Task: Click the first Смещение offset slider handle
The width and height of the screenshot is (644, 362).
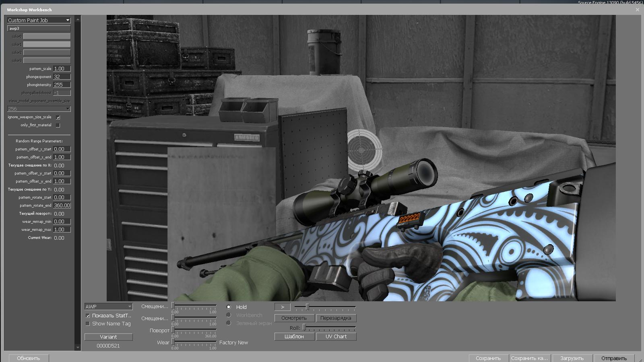Action: click(173, 305)
